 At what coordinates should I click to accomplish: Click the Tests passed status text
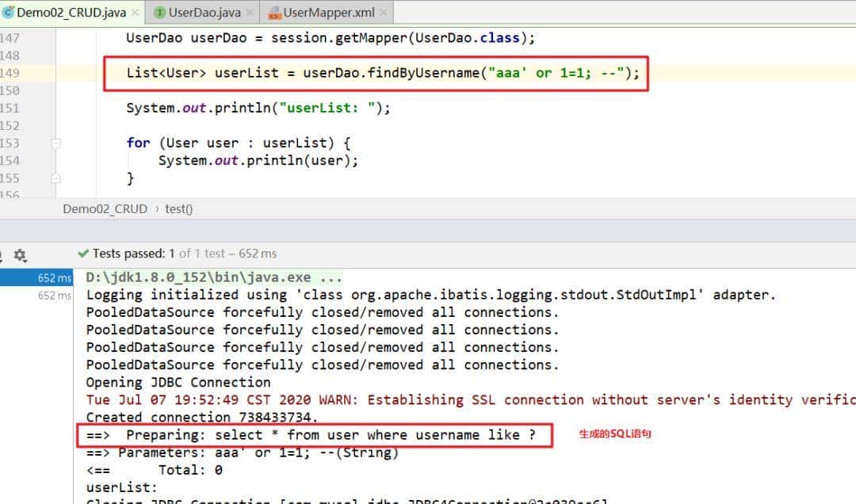[x=185, y=254]
